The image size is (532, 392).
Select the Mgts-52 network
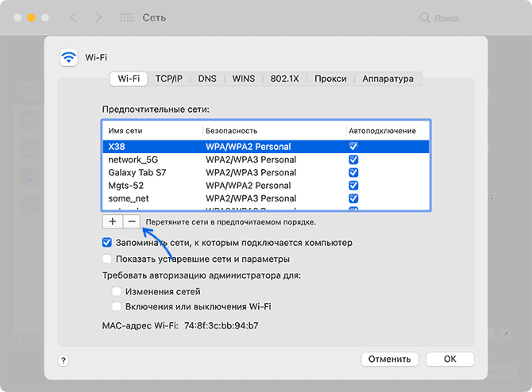click(x=266, y=185)
